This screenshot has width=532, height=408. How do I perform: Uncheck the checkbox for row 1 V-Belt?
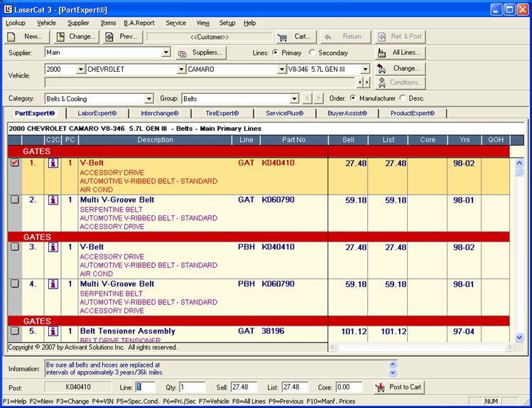[x=15, y=163]
